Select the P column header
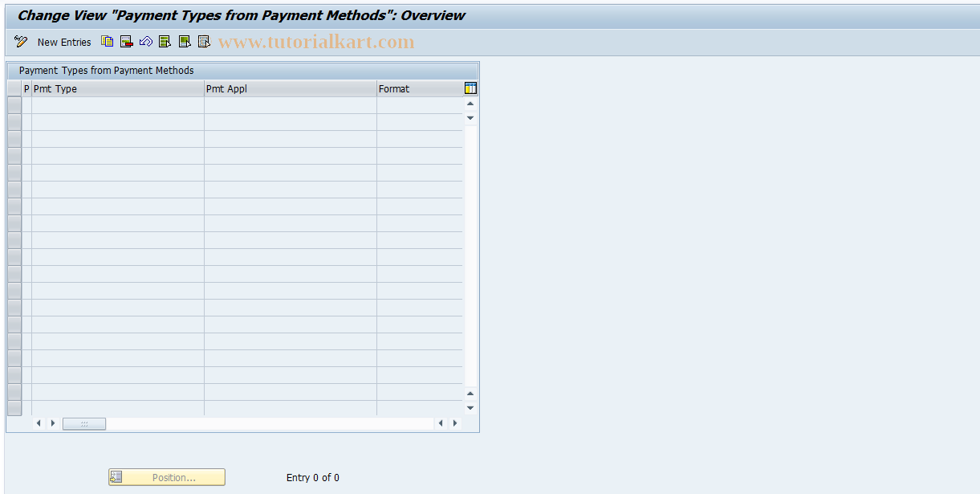The image size is (980, 494). coord(26,89)
